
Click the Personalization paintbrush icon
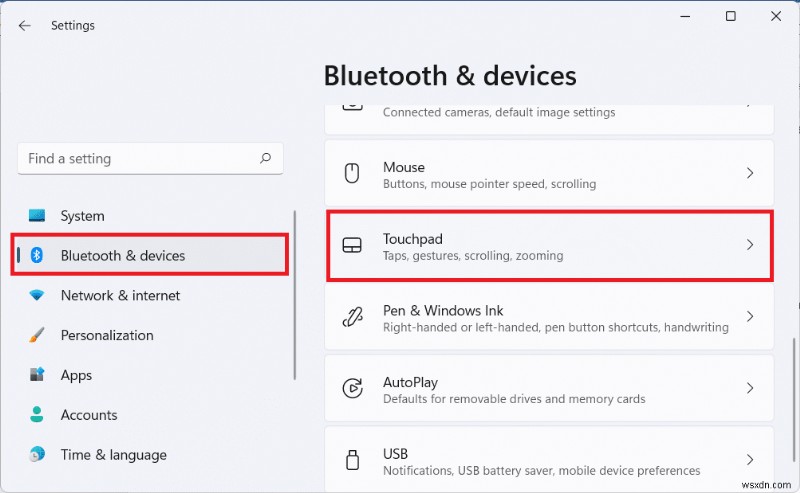point(37,336)
